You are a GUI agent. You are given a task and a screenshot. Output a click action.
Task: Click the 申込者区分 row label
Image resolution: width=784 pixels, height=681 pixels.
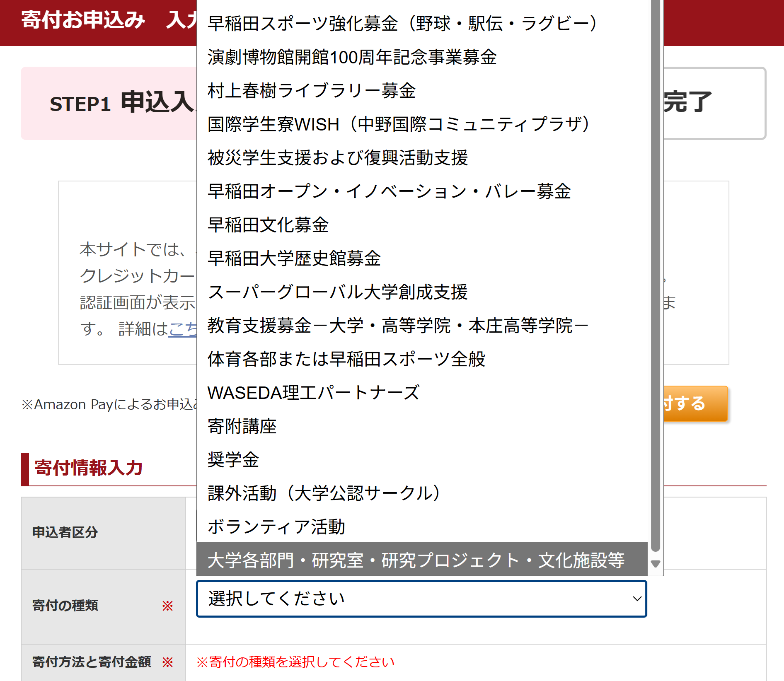tap(65, 532)
